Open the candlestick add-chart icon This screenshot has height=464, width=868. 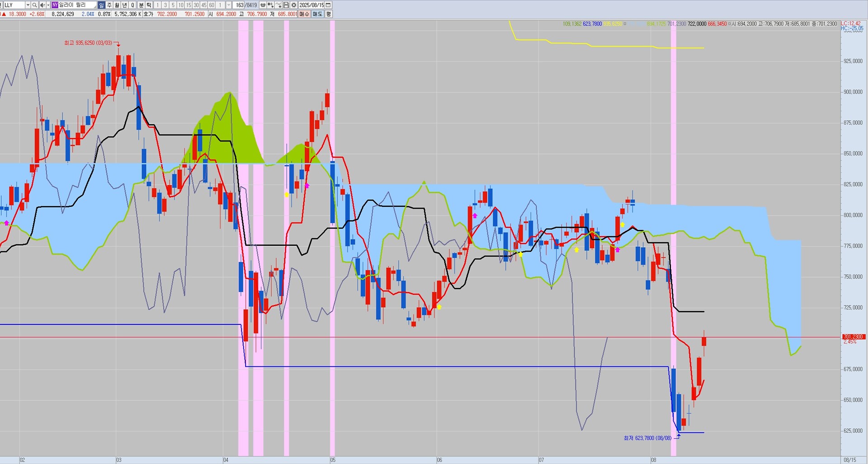pyautogui.click(x=270, y=5)
